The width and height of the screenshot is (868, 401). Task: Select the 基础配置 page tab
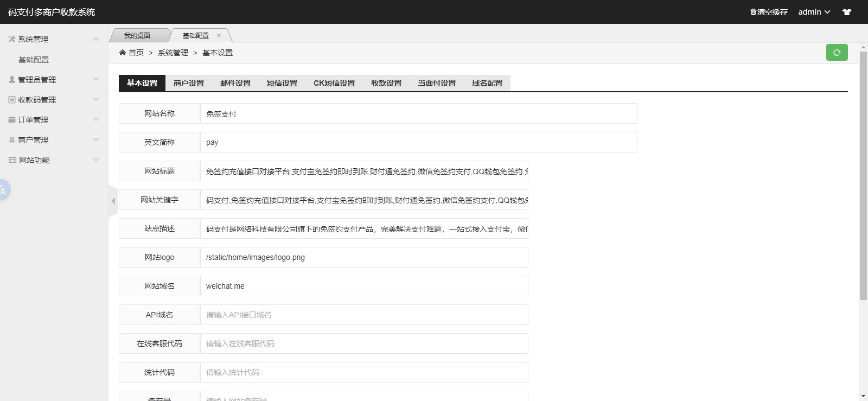(x=196, y=35)
